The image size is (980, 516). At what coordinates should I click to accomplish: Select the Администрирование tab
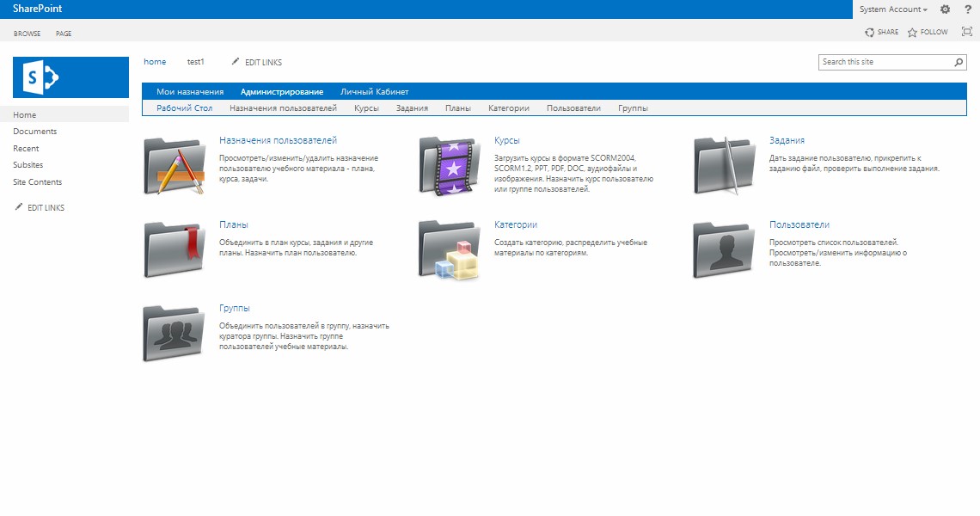point(282,92)
